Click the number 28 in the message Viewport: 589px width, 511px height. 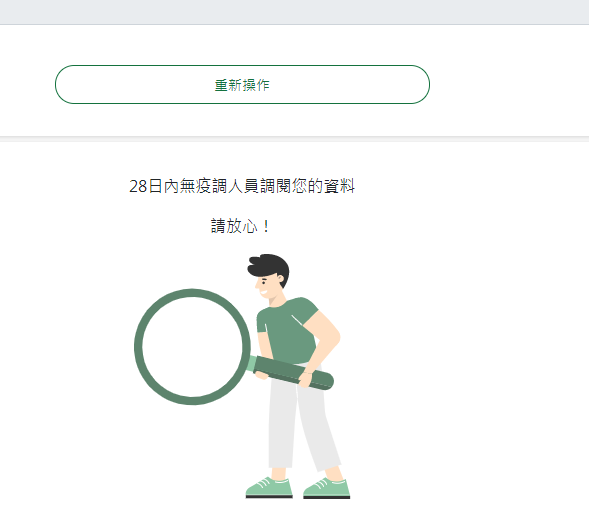[x=138, y=186]
